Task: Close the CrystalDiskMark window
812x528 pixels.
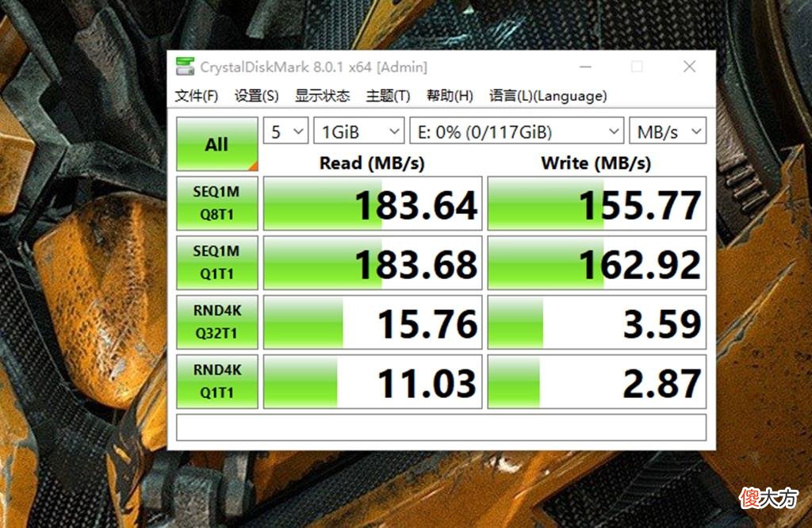Action: point(689,67)
